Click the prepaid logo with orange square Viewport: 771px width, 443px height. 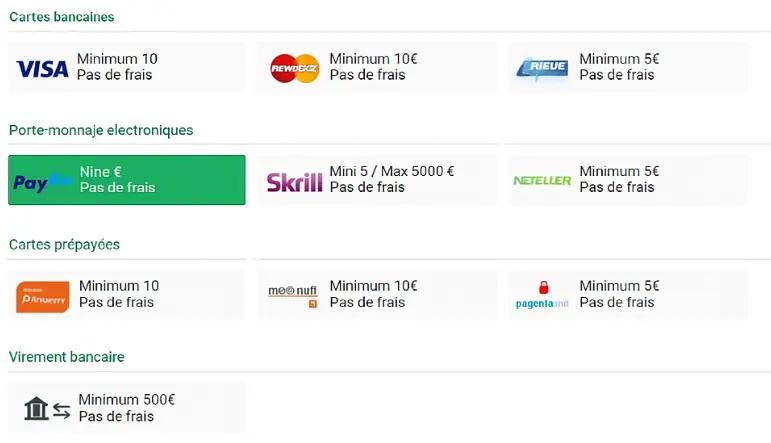292,294
